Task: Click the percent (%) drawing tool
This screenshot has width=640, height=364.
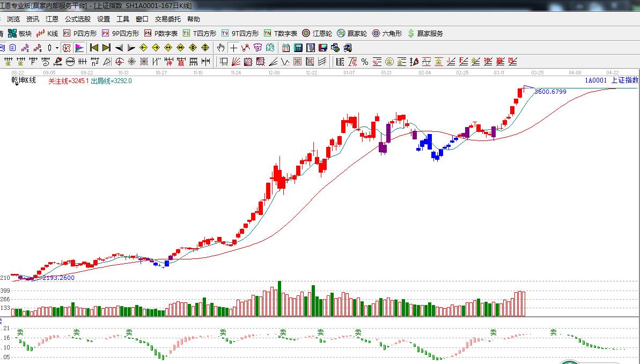Action: click(x=364, y=61)
